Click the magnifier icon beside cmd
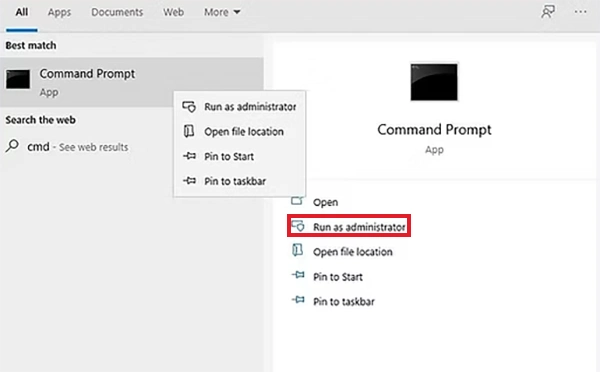 [x=12, y=146]
